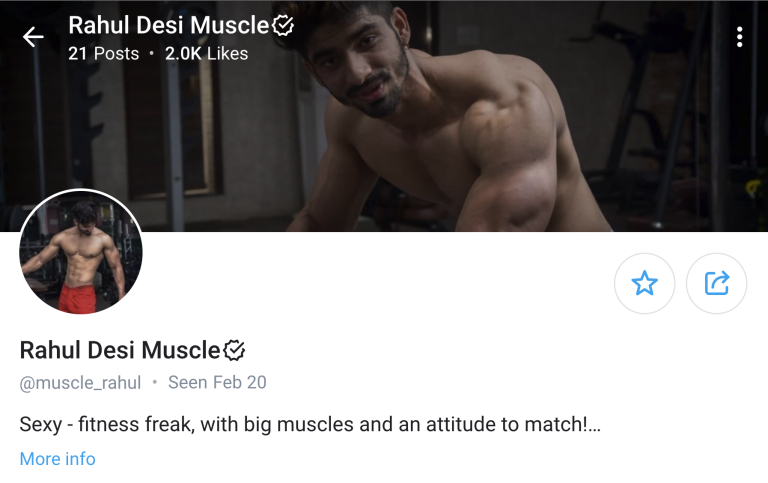Add profile to favorites with star icon
This screenshot has height=483, width=768.
(x=644, y=283)
